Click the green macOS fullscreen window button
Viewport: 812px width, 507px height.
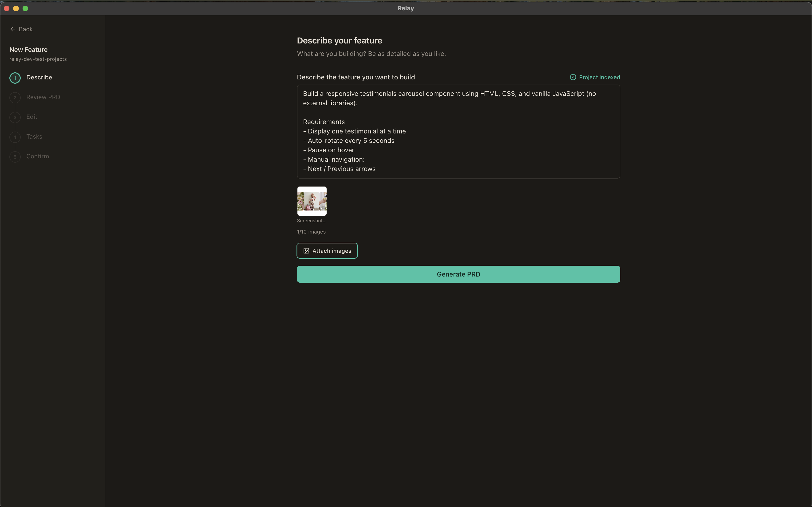click(25, 8)
